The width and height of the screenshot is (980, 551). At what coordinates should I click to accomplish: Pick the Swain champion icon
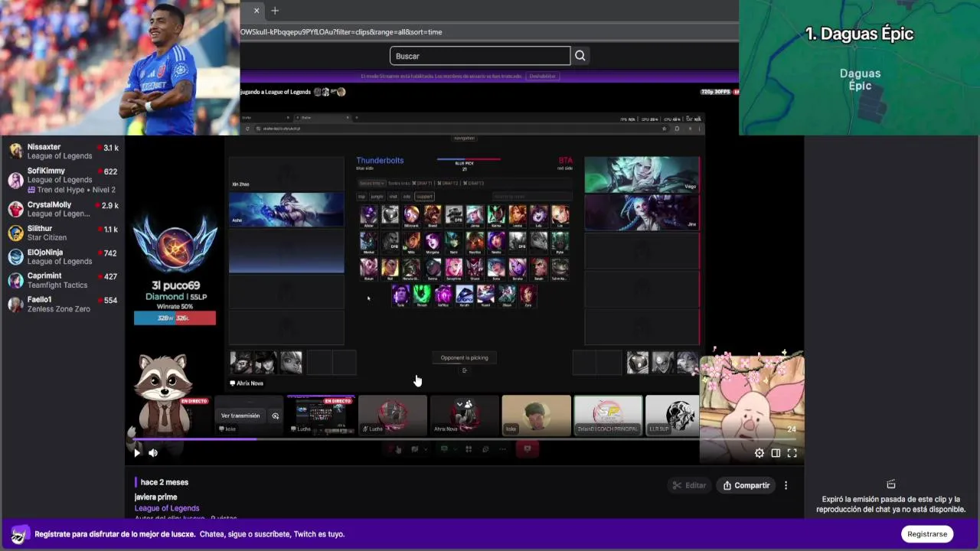538,269
